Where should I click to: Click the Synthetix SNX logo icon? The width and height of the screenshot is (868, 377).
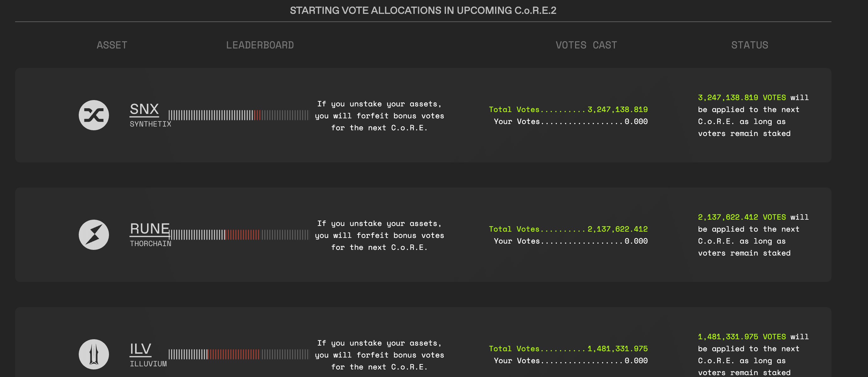[94, 115]
